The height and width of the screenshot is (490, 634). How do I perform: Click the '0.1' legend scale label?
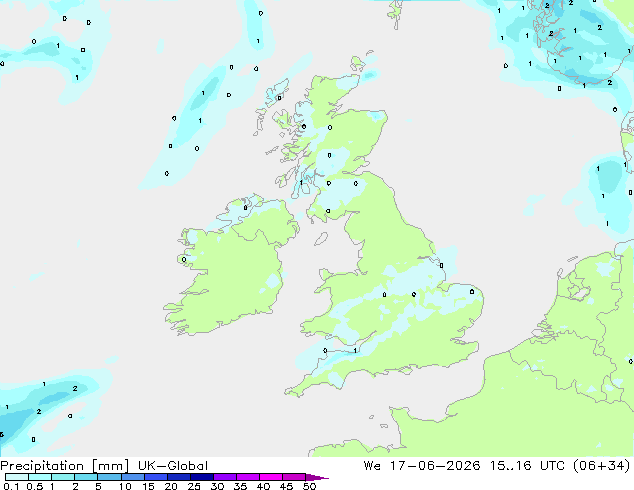click(11, 486)
